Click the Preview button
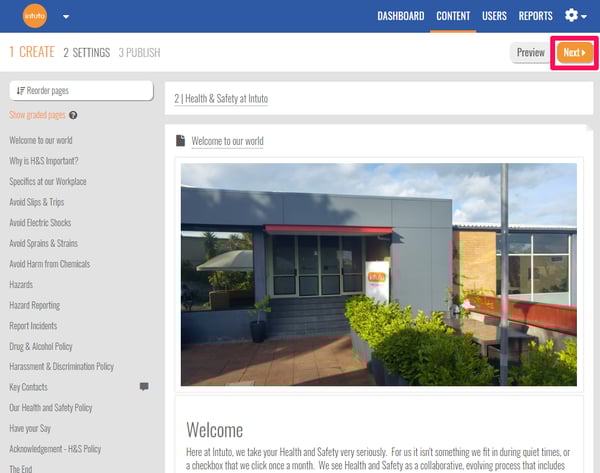 [x=531, y=52]
